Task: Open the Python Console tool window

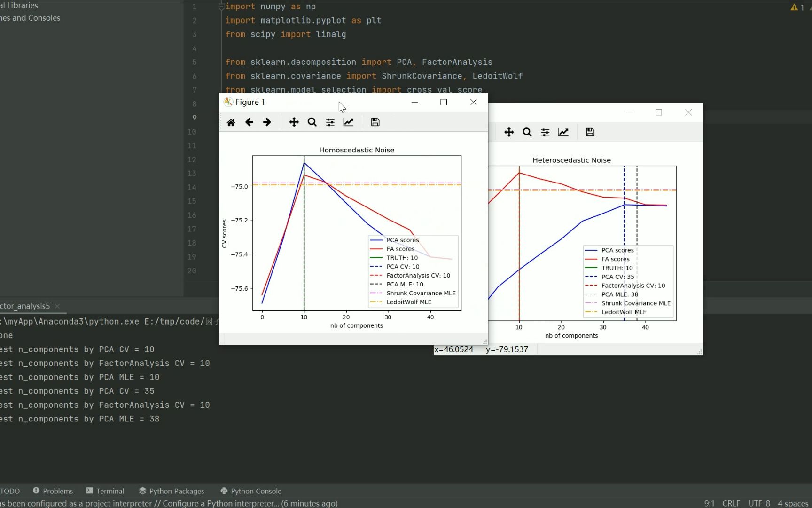Action: pyautogui.click(x=251, y=491)
